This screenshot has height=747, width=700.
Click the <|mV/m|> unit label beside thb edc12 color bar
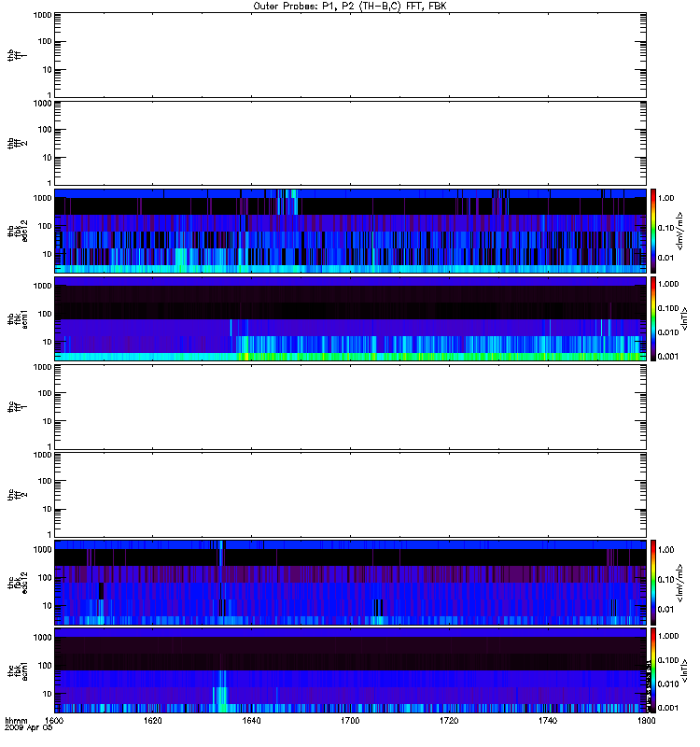[680, 231]
